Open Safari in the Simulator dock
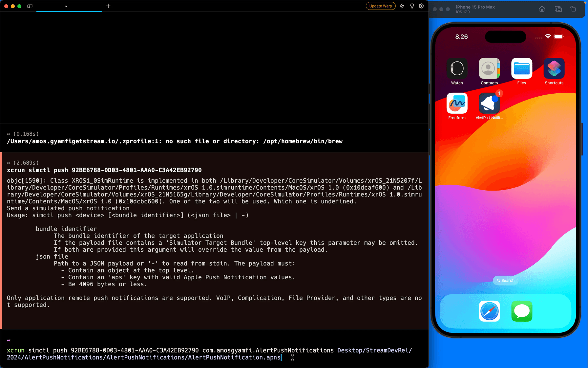588x368 pixels. click(x=489, y=311)
